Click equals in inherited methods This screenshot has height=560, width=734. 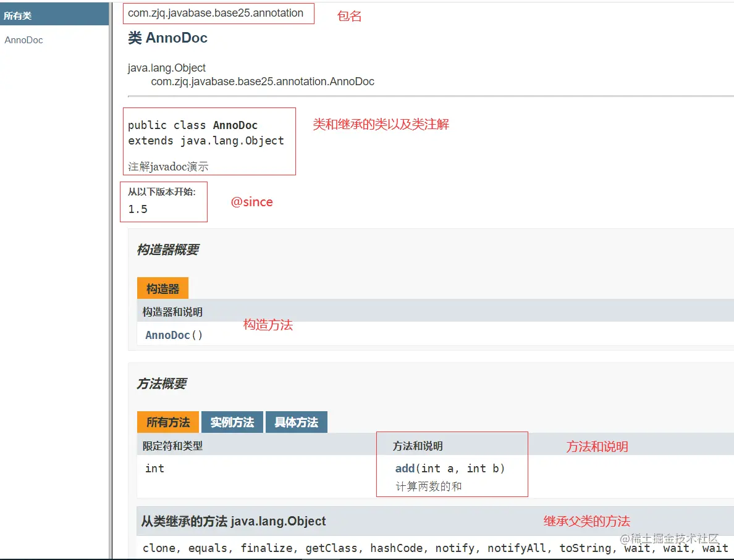(x=208, y=548)
